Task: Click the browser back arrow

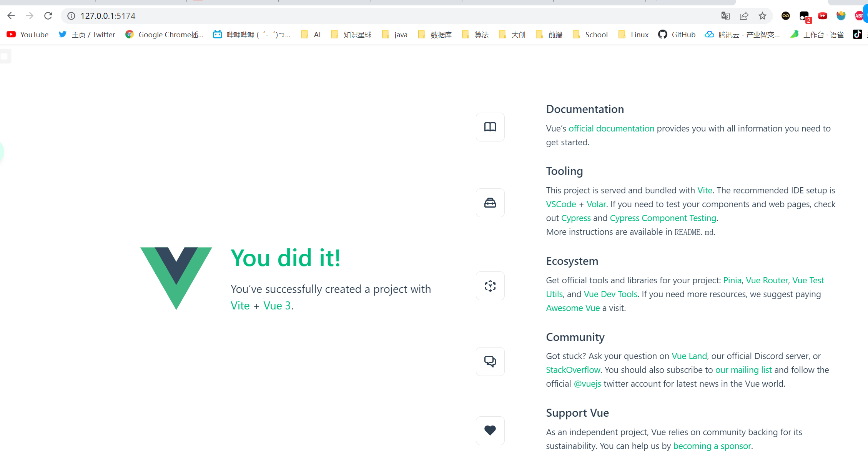Action: click(x=11, y=16)
